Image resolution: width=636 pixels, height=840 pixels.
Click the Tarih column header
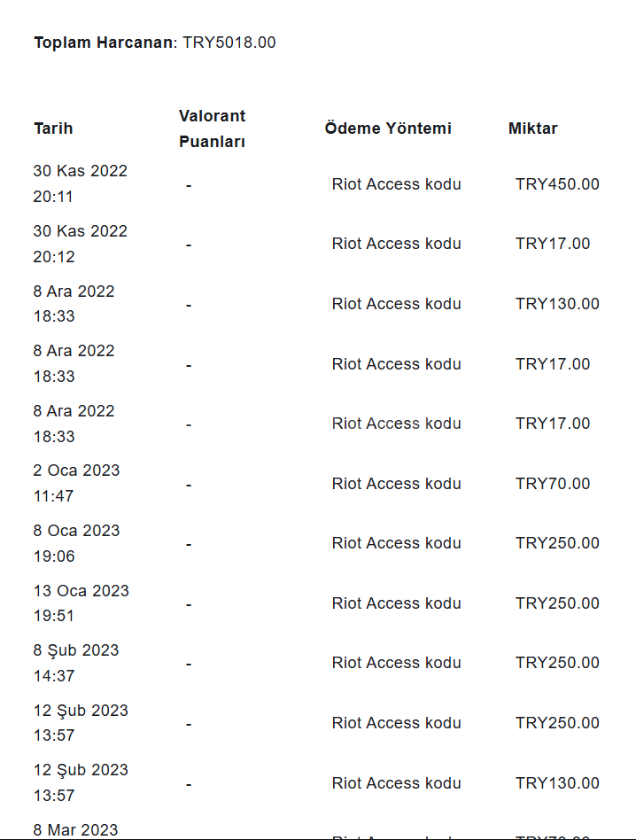(53, 128)
